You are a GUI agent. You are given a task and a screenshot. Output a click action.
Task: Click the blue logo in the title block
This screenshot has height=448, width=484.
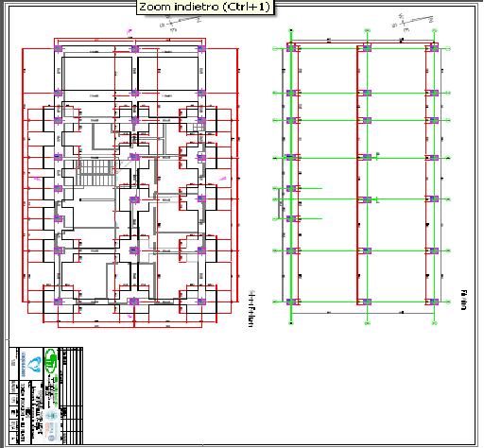(x=34, y=365)
